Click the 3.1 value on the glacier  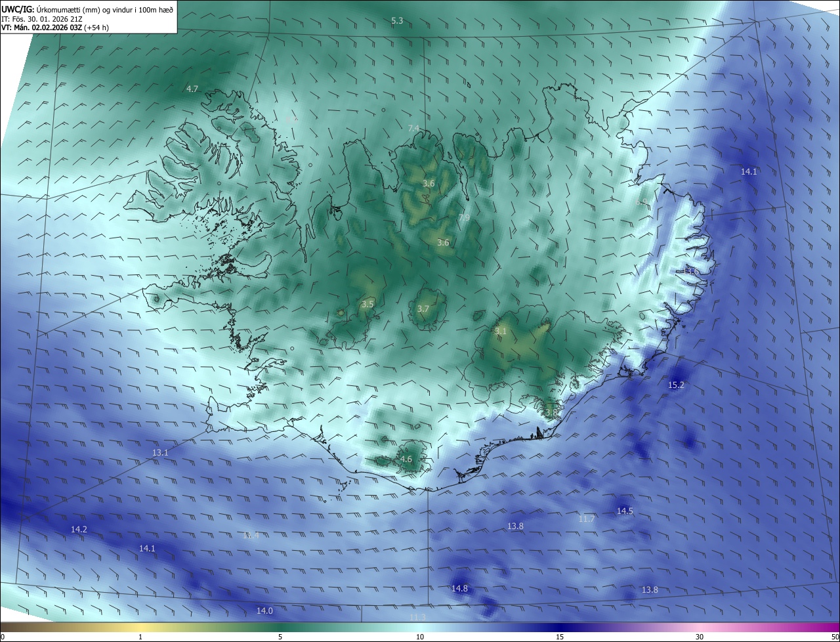coord(501,332)
